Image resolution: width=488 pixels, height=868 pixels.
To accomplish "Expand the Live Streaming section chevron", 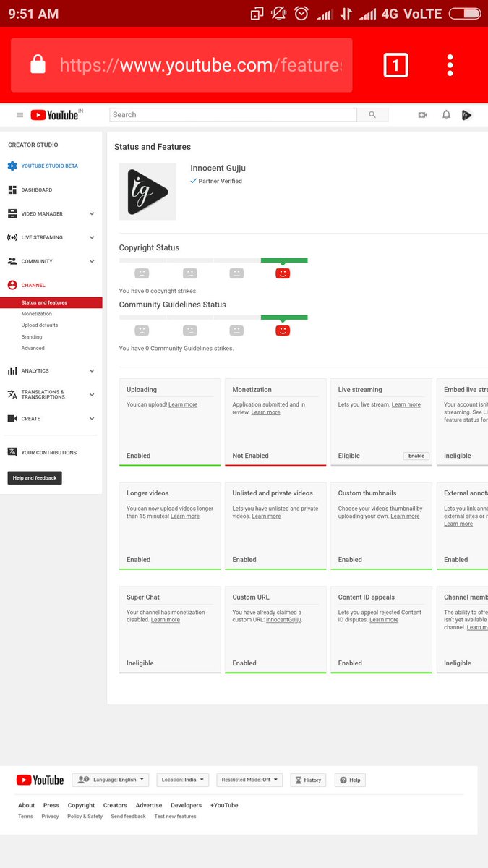I will coord(92,237).
